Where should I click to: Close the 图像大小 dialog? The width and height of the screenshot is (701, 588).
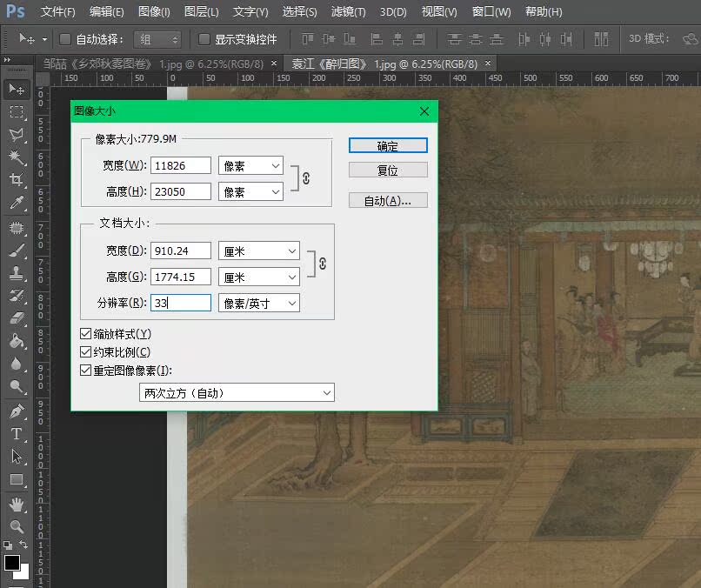424,111
